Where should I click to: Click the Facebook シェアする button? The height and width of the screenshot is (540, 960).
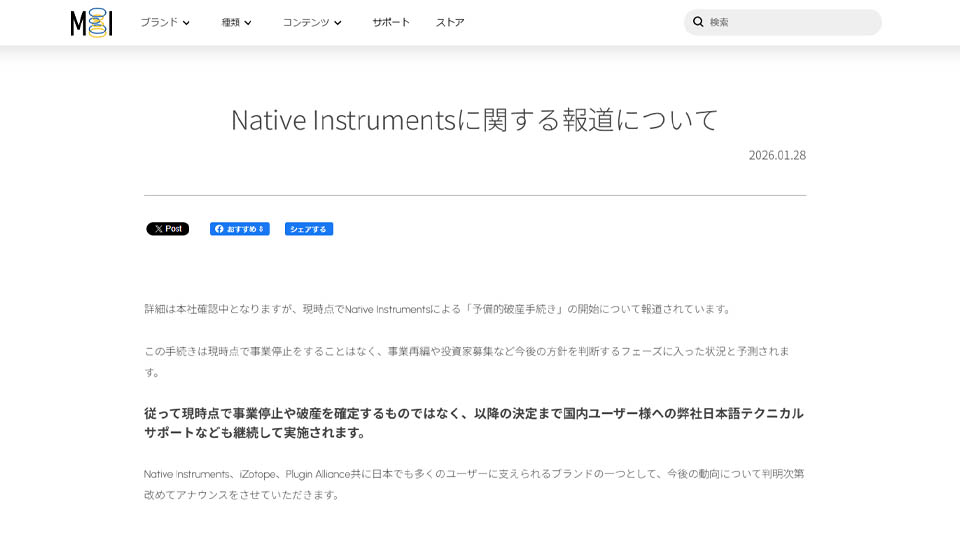pyautogui.click(x=309, y=229)
